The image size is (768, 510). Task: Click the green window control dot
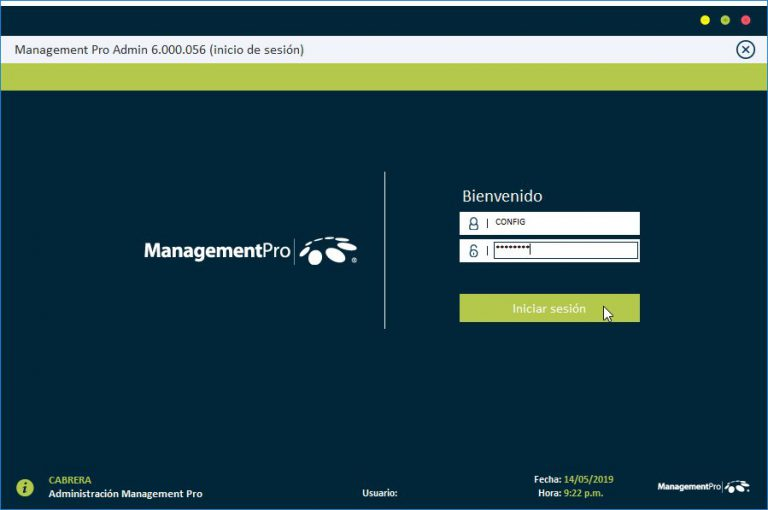tap(725, 20)
